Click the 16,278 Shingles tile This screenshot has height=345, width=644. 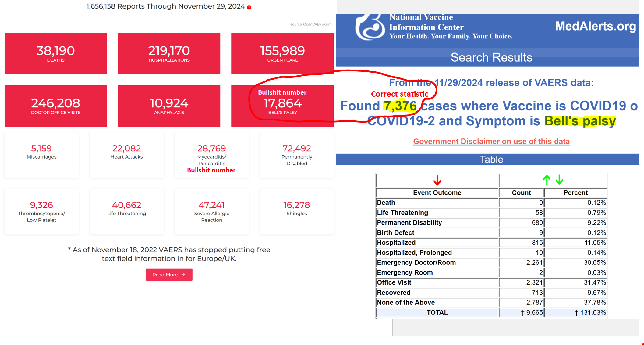(x=297, y=212)
